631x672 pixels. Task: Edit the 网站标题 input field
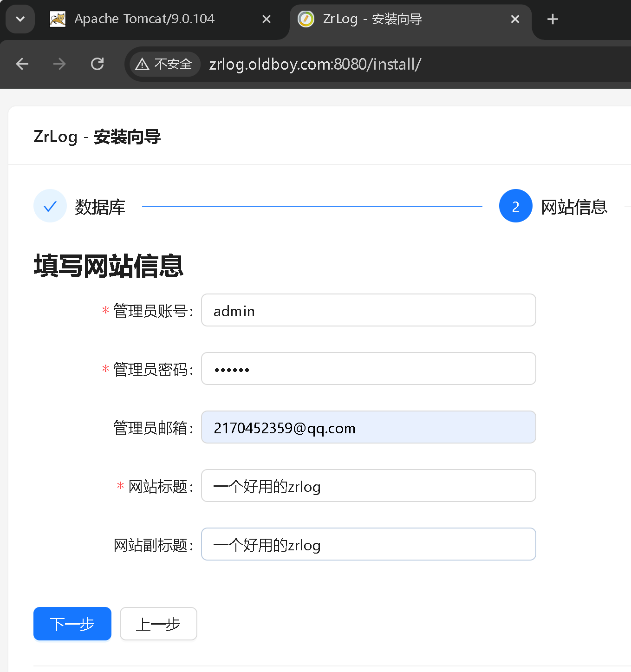click(x=369, y=486)
